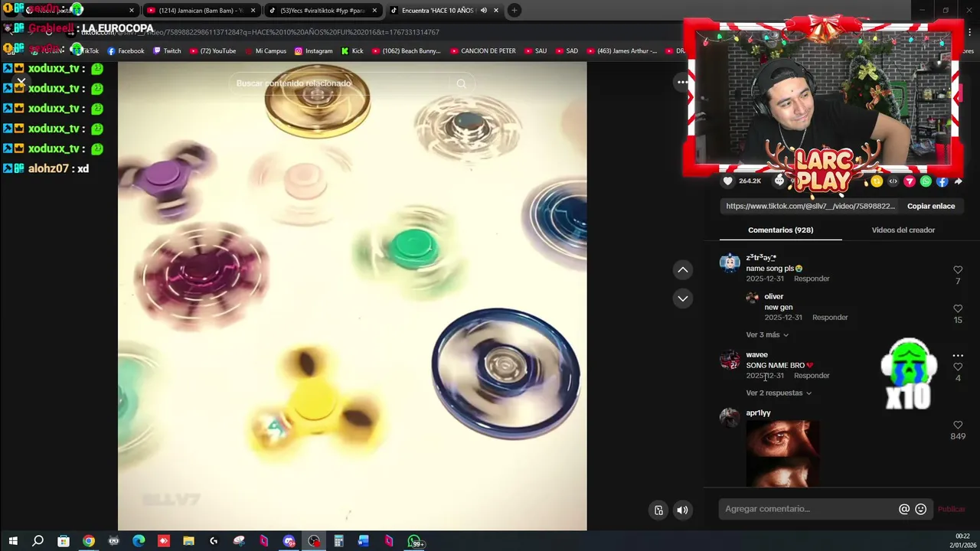
Task: Open the Twitch bookmark
Action: click(x=167, y=51)
